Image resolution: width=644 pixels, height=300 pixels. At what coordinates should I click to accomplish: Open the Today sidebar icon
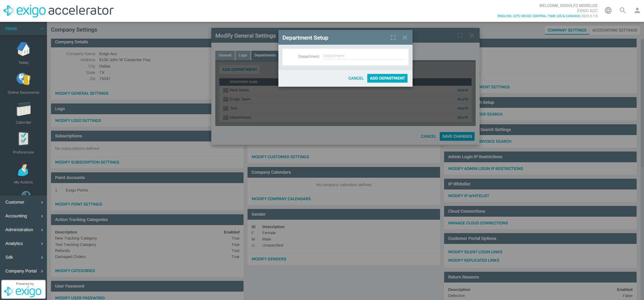(x=23, y=49)
